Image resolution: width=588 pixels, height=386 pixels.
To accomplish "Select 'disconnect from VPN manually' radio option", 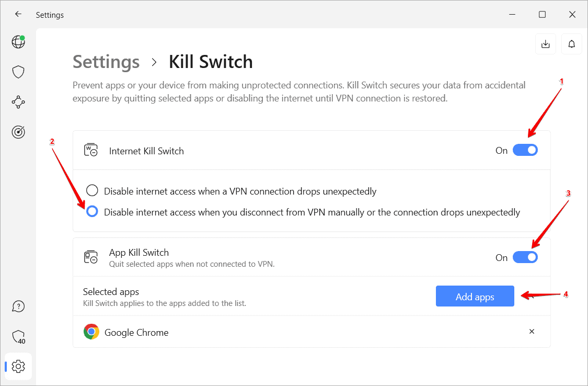I will [92, 211].
